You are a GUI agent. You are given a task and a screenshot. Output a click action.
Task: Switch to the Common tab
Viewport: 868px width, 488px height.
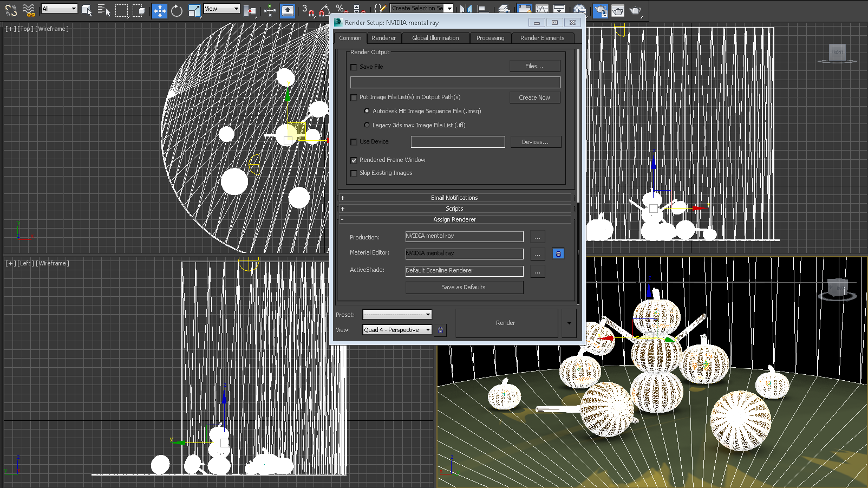350,38
